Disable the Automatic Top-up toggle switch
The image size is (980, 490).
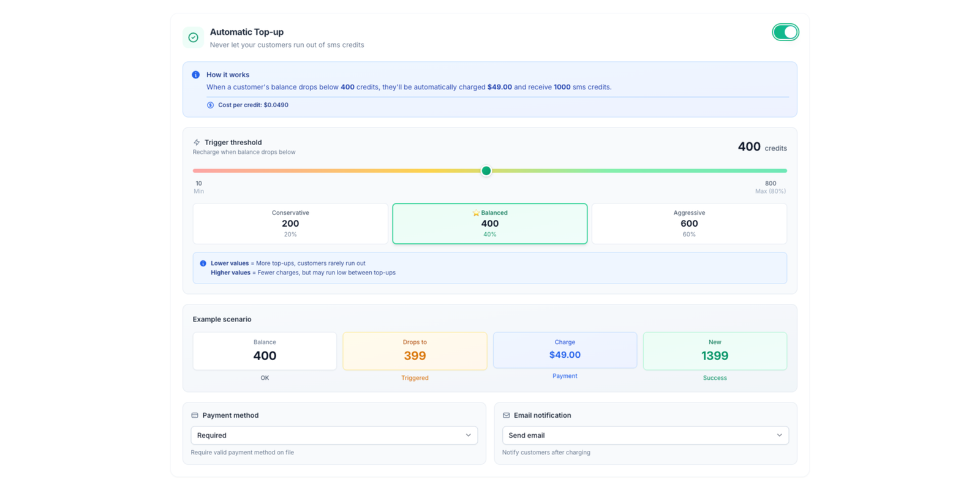[785, 32]
